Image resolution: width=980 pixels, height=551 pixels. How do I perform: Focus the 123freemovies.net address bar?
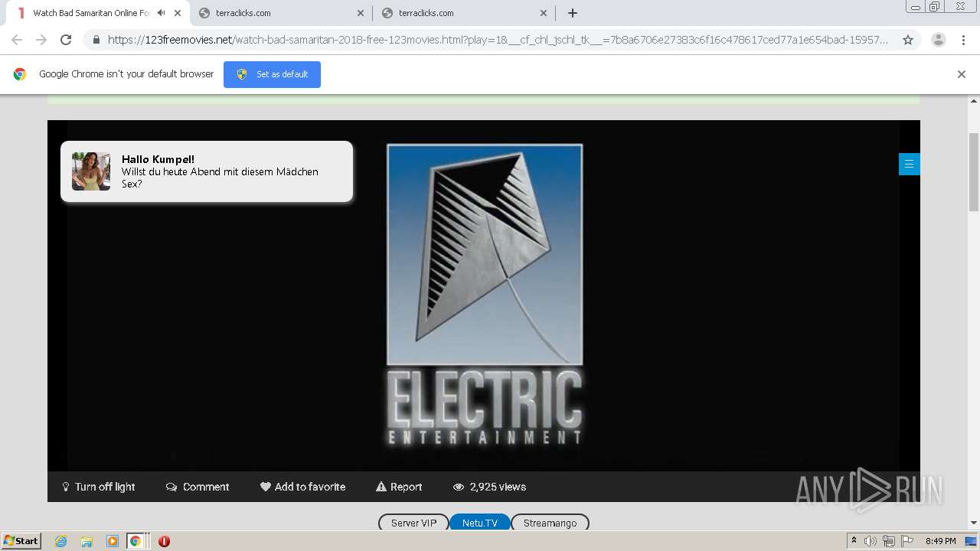[x=498, y=40]
